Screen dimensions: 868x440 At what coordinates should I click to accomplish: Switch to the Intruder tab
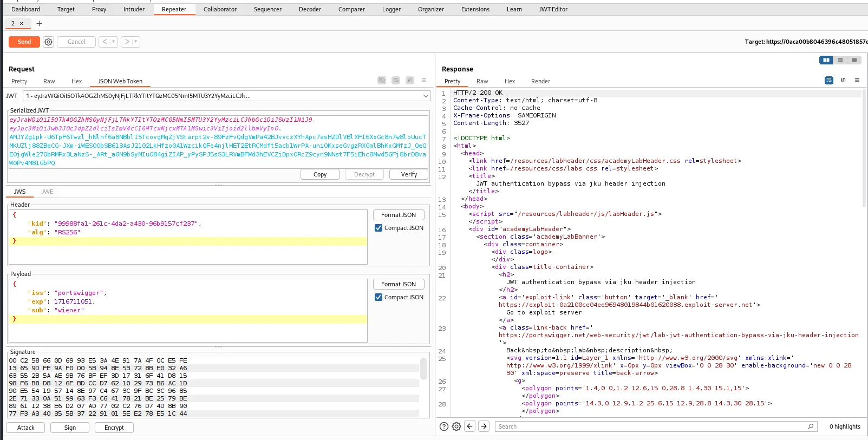click(x=134, y=9)
